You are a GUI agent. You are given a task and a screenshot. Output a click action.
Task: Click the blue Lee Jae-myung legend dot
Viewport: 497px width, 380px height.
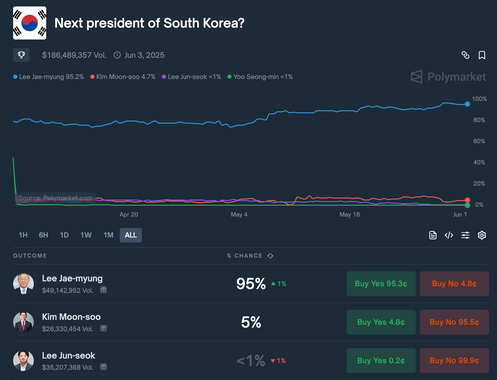15,77
